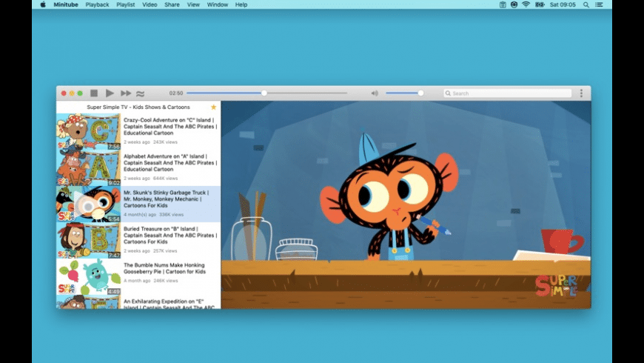
Task: Click the battery status icon
Action: click(x=540, y=4)
